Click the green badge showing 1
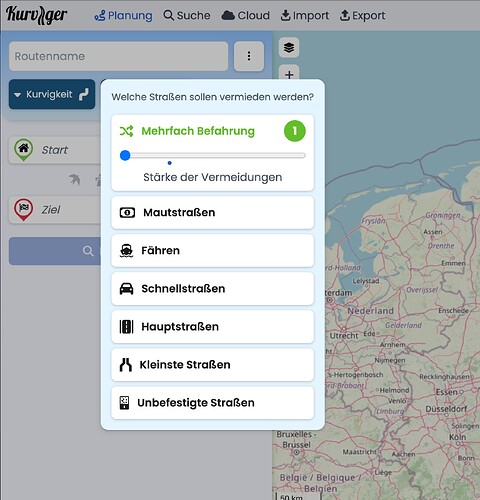 pyautogui.click(x=295, y=131)
